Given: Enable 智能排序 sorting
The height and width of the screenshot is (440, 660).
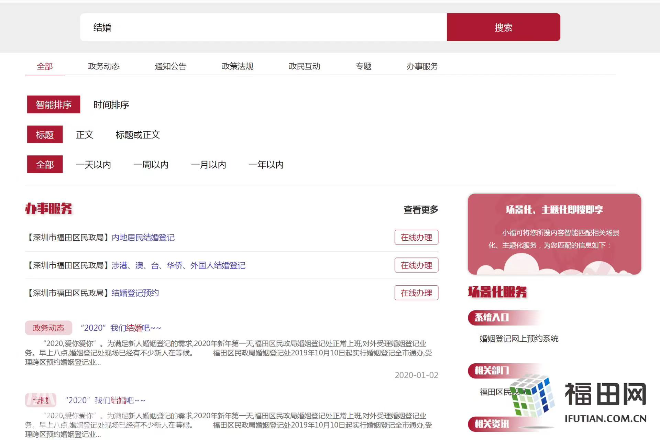Looking at the screenshot, I should [53, 104].
